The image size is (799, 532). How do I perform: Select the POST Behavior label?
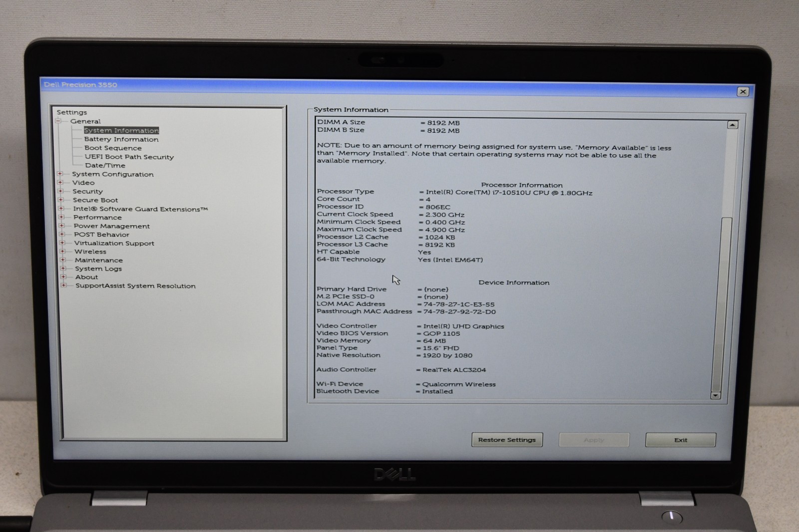(x=101, y=235)
